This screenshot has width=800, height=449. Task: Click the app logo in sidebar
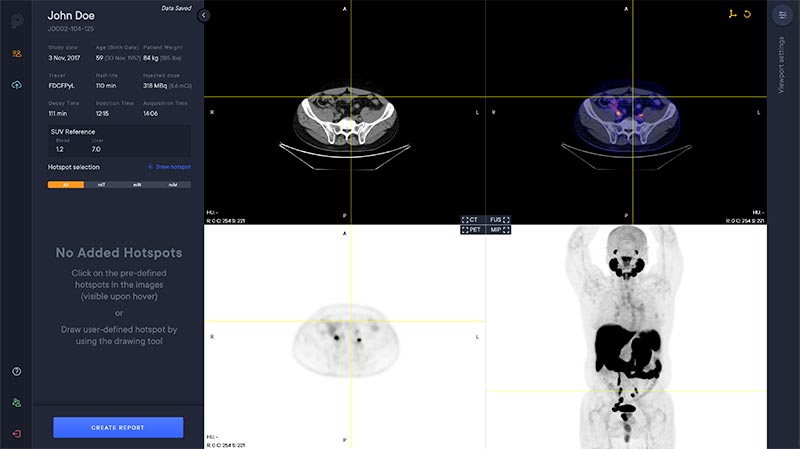[17, 21]
